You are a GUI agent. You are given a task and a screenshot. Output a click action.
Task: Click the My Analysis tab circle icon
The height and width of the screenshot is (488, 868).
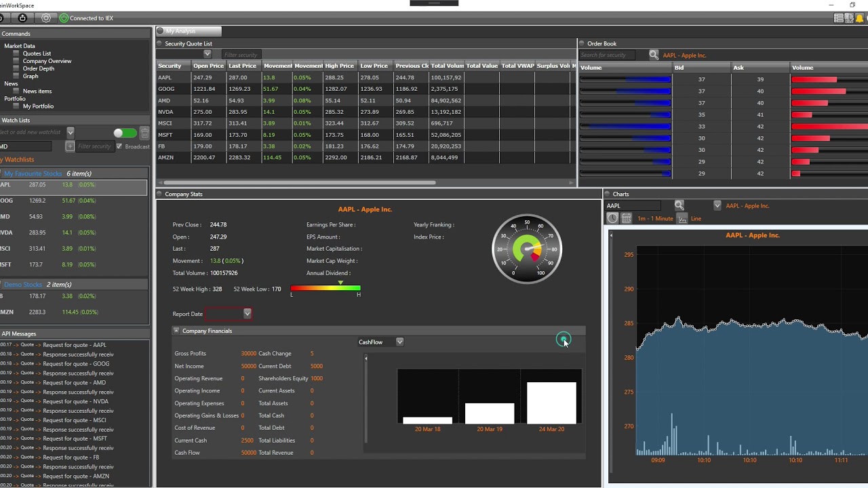[x=160, y=31]
